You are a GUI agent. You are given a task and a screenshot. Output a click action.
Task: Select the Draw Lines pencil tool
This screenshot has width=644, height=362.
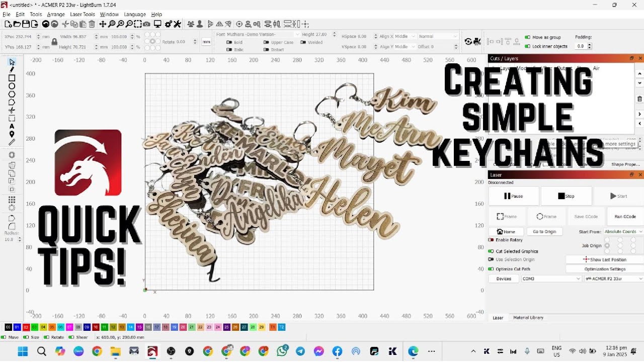12,70
